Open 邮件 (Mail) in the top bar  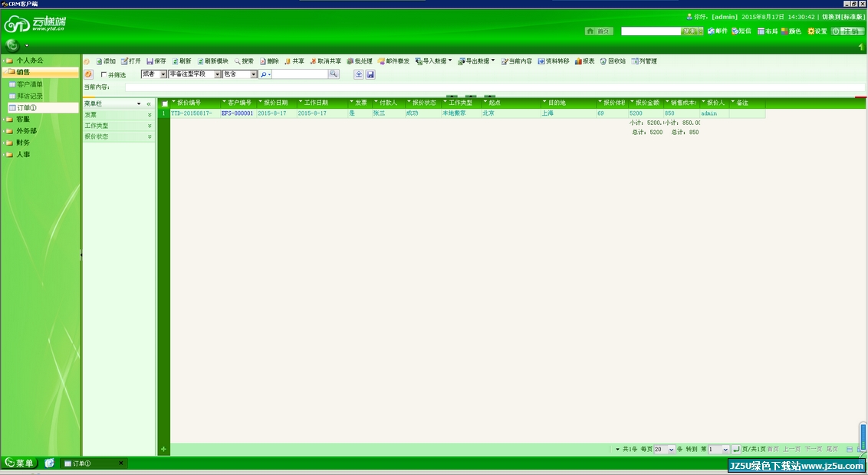[718, 31]
